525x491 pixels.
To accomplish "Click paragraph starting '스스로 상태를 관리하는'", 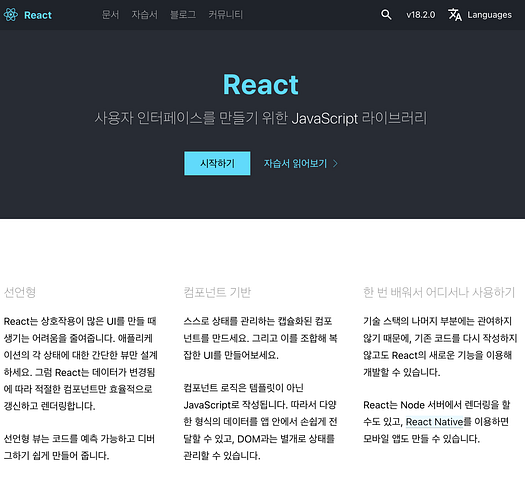I will 260,338.
